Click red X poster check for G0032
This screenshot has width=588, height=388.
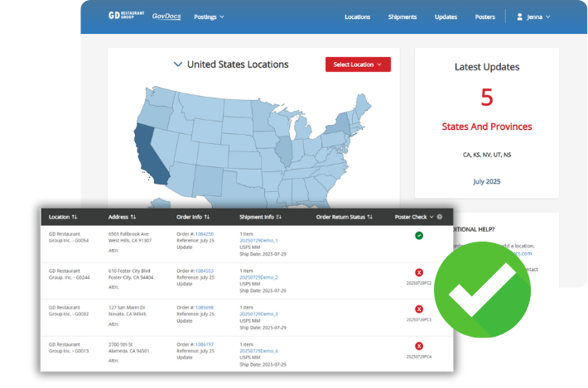(419, 309)
